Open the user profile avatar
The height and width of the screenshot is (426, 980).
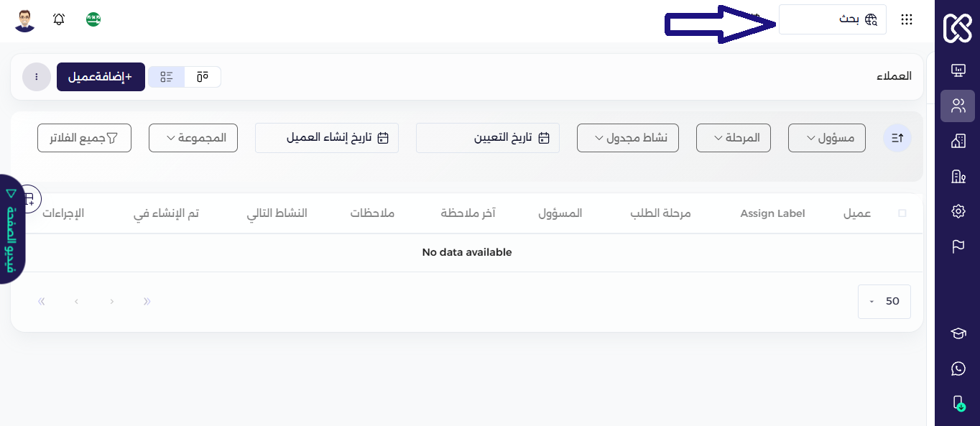coord(25,20)
